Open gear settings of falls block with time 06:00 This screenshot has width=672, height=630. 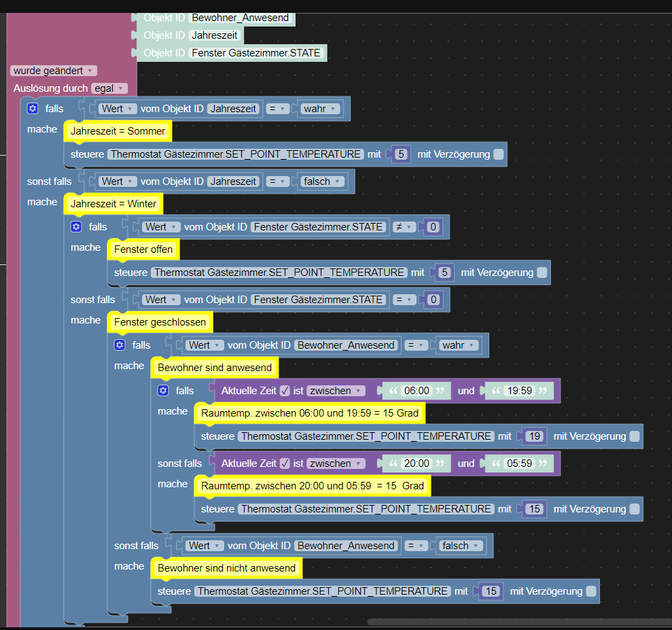point(163,390)
